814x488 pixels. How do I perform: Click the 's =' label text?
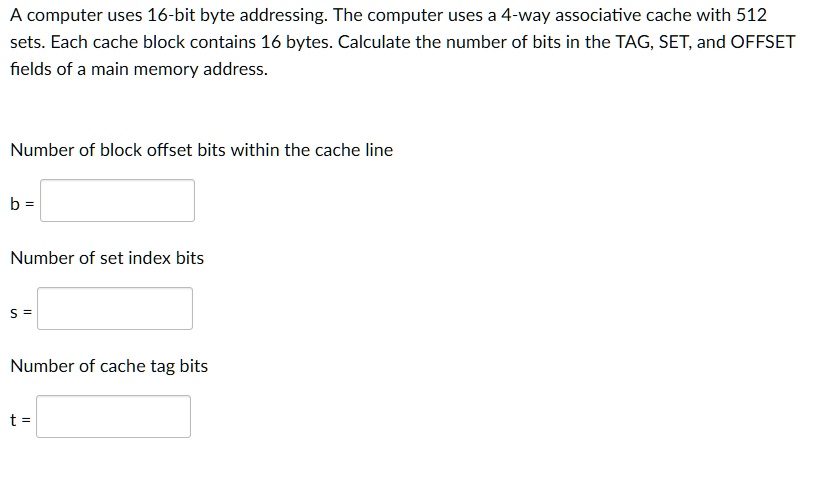[x=21, y=312]
